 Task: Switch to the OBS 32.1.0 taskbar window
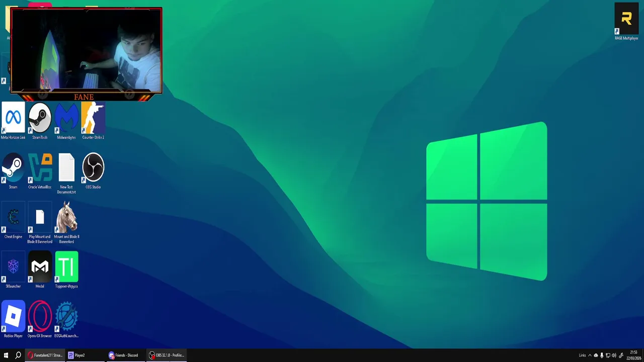pyautogui.click(x=167, y=355)
